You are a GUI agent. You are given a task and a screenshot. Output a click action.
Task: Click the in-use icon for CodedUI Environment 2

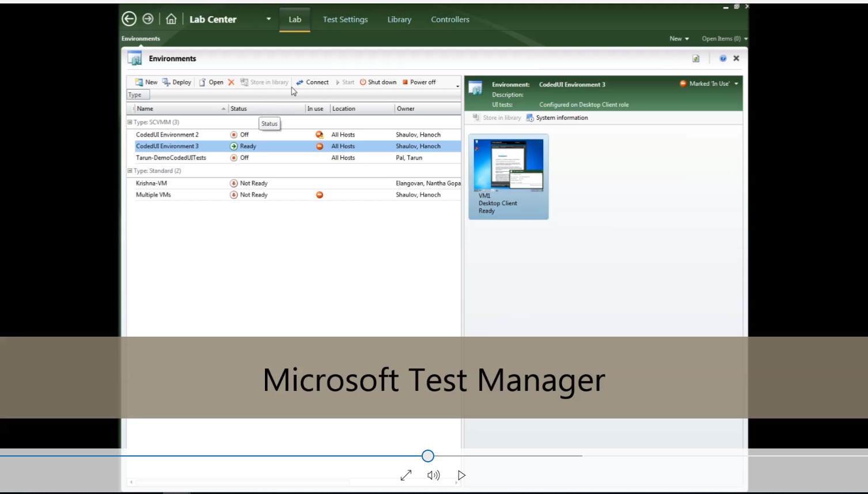point(320,135)
